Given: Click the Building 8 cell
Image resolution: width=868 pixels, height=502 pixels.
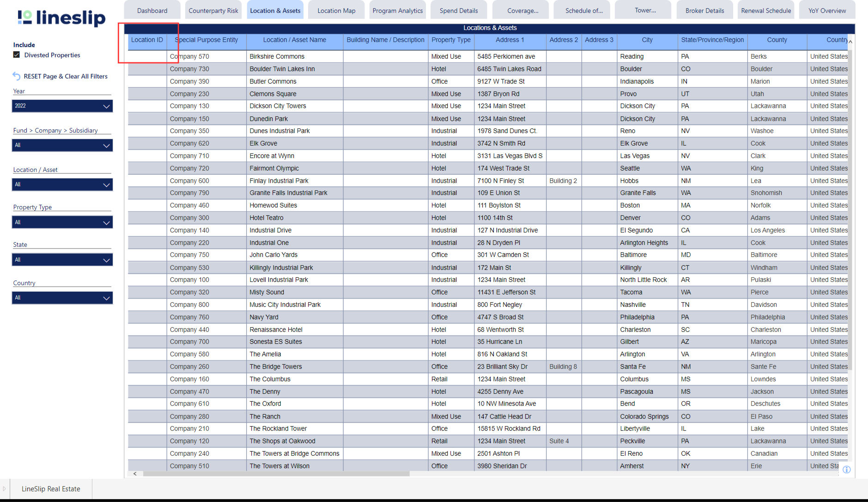Looking at the screenshot, I should point(563,367).
